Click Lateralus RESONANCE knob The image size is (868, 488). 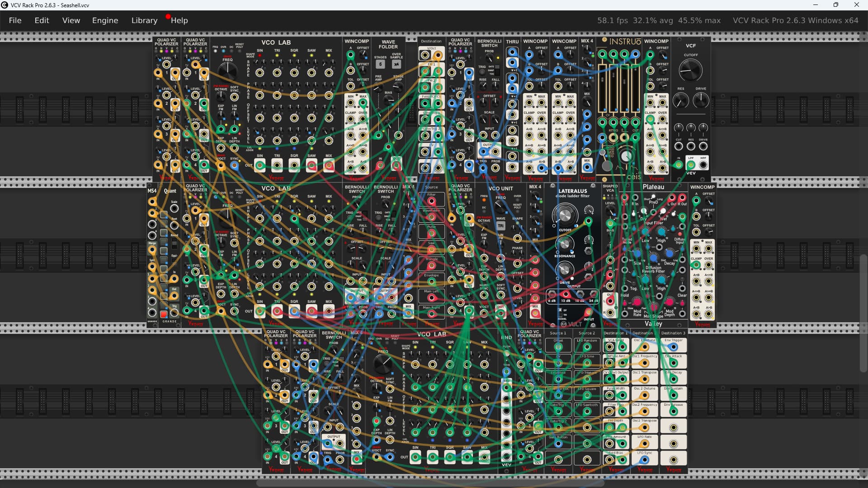pyautogui.click(x=565, y=244)
